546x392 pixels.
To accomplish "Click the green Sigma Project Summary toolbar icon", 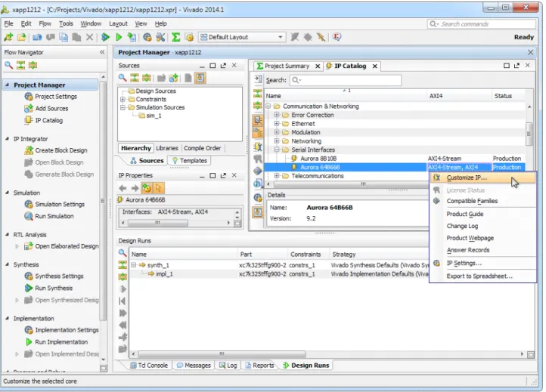I will click(176, 37).
